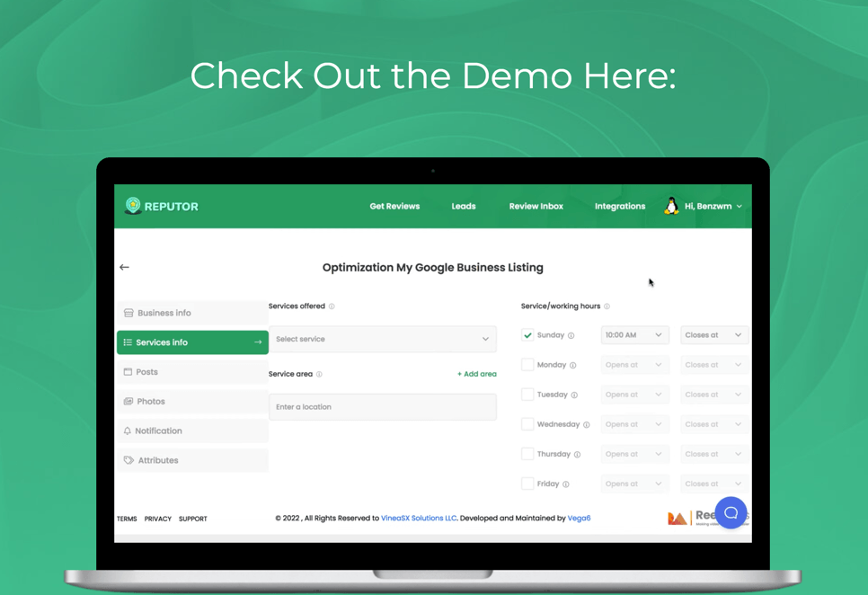
Task: Open the Get Reviews menu
Action: coord(394,207)
